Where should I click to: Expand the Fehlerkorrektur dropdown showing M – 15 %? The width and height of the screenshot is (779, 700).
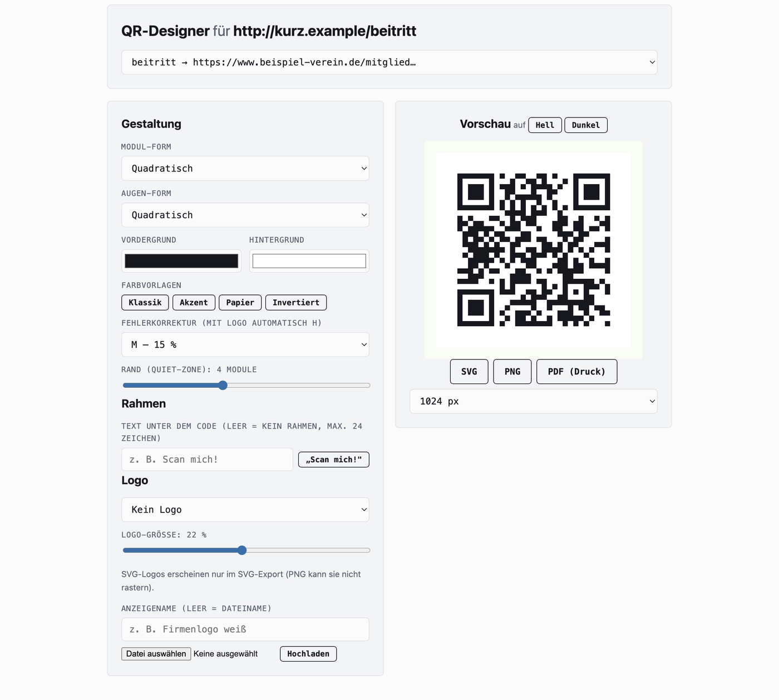click(x=245, y=345)
